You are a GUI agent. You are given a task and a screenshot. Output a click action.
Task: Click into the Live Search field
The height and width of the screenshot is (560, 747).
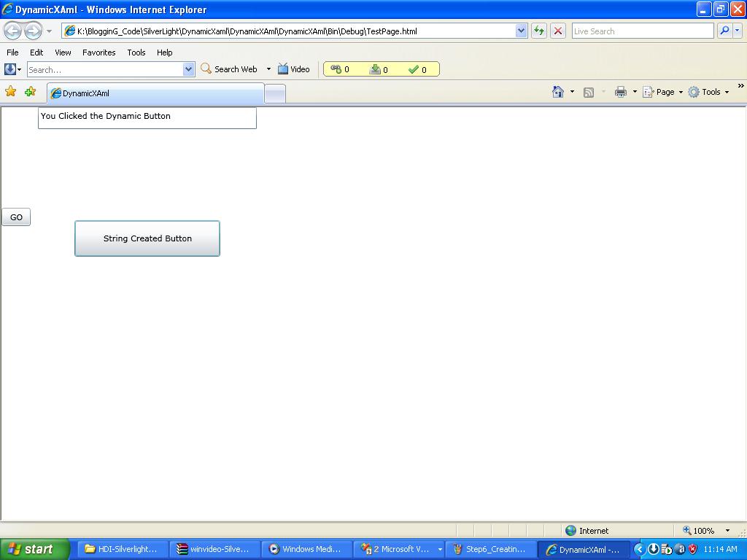coord(643,31)
